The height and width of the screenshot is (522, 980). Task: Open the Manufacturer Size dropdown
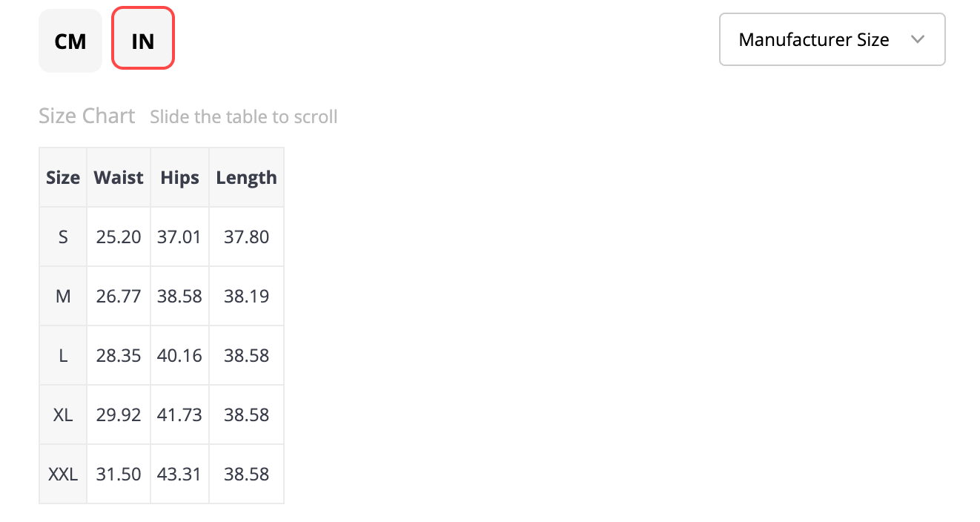pos(832,39)
